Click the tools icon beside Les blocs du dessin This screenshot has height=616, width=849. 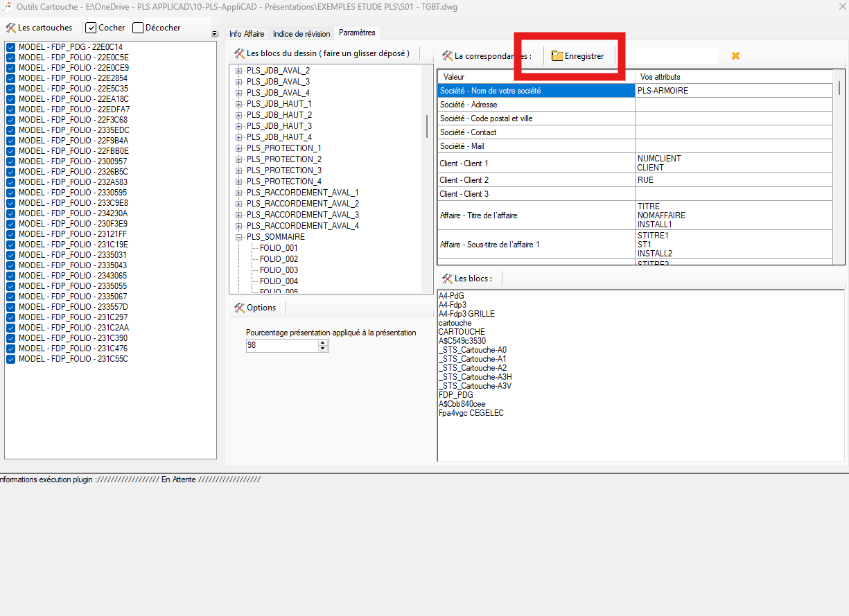(239, 53)
